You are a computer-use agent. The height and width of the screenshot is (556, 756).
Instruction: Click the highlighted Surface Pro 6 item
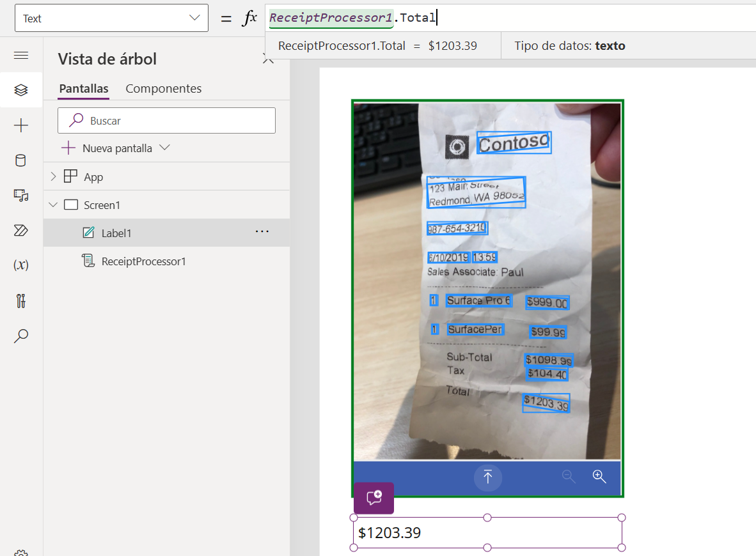[x=478, y=300]
